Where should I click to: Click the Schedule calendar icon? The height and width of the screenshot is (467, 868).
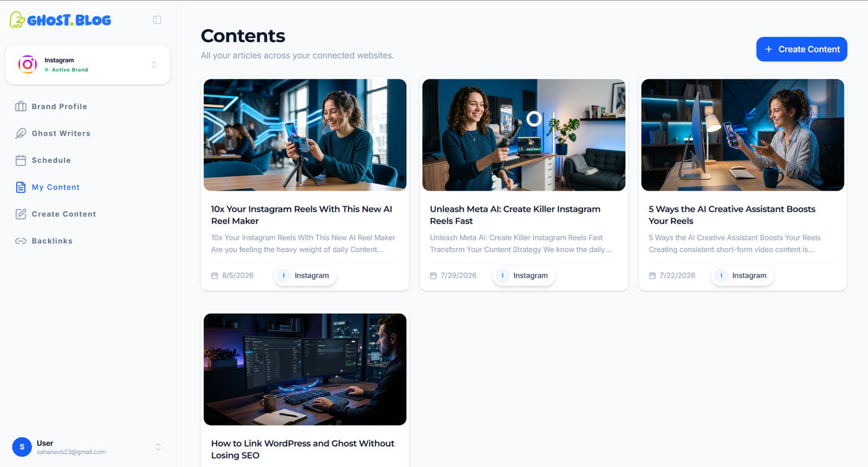(x=20, y=160)
